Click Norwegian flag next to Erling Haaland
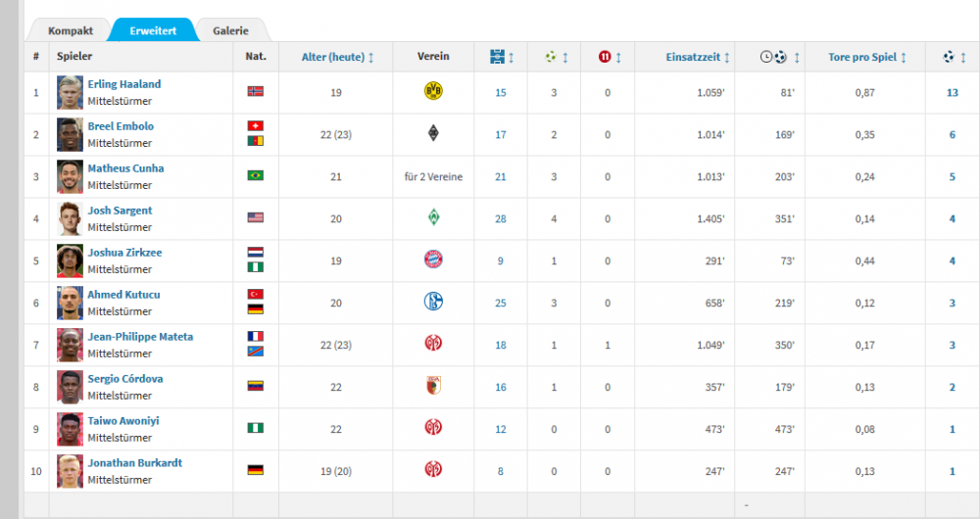The width and height of the screenshot is (980, 519). (x=256, y=92)
